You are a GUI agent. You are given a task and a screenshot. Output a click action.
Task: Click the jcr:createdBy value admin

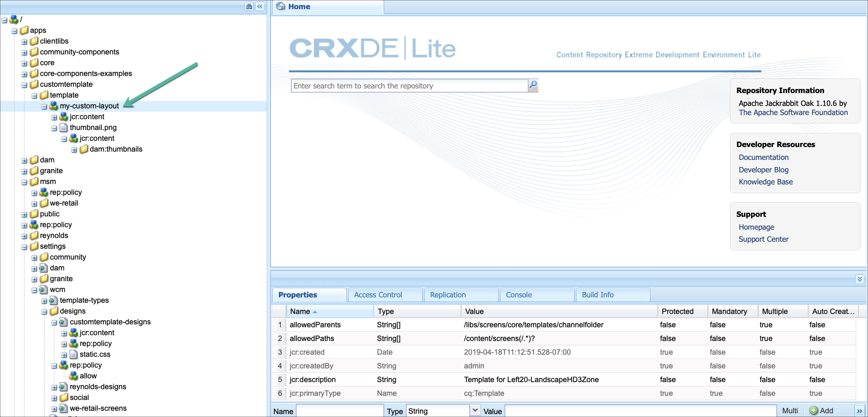pyautogui.click(x=474, y=366)
